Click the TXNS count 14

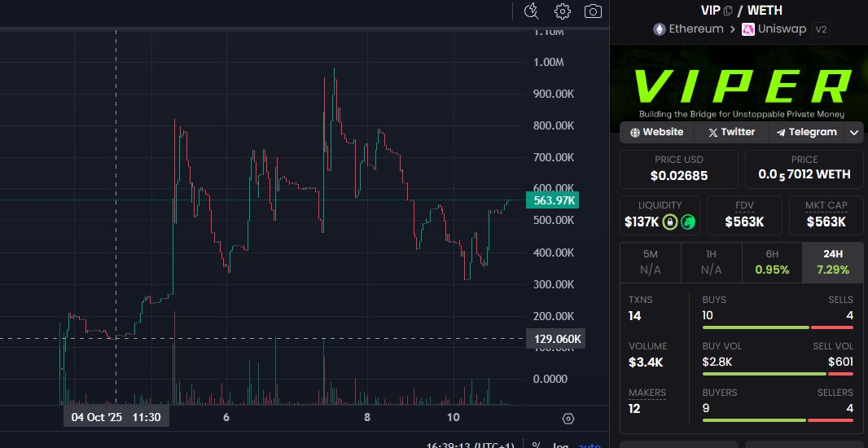(634, 316)
